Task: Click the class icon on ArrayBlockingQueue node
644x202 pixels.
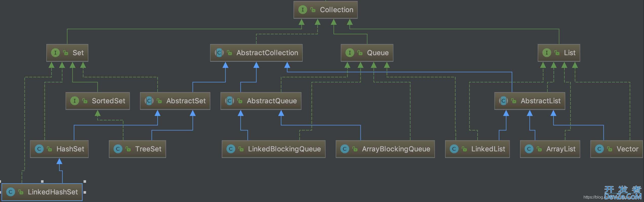Action: 345,149
